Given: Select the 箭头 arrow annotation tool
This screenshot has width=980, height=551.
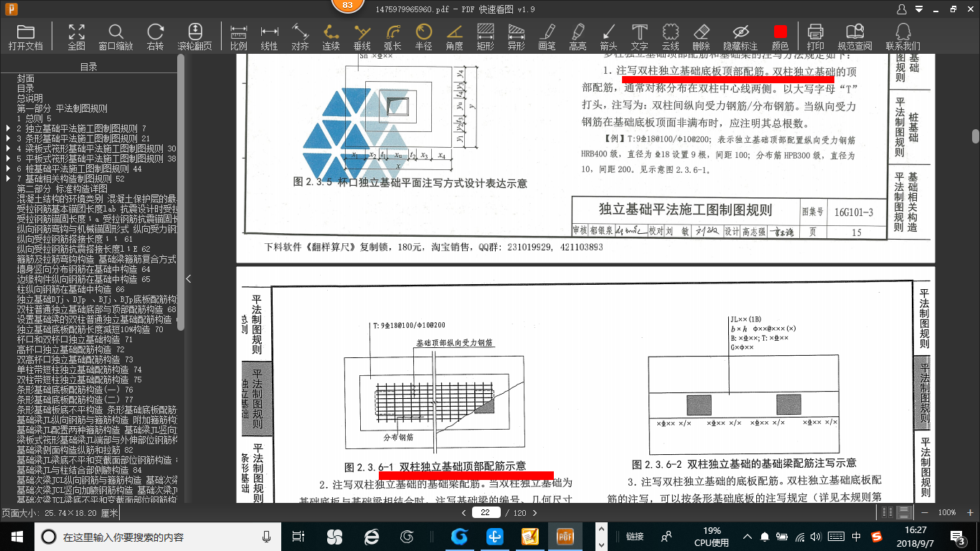Looking at the screenshot, I should (x=608, y=37).
